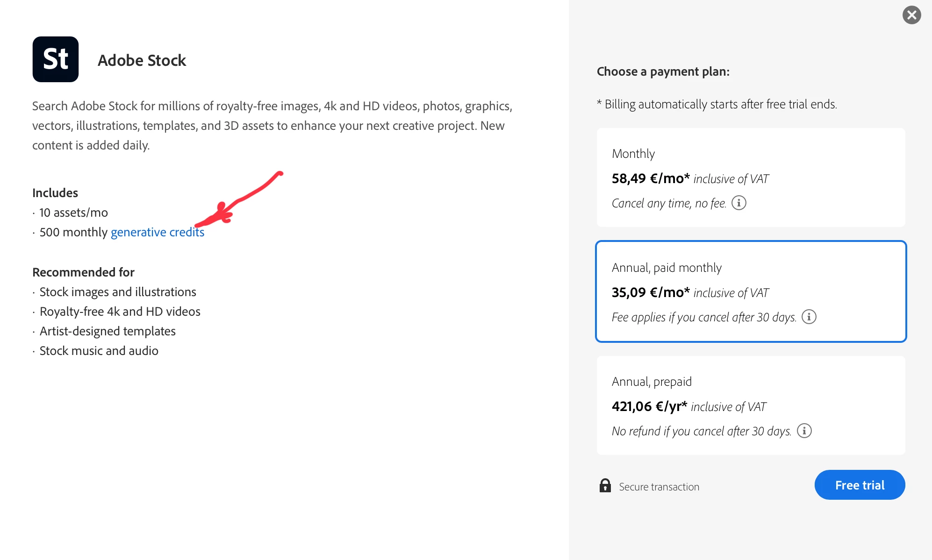Image resolution: width=932 pixels, height=560 pixels.
Task: Click the 421,06 €/yr price
Action: tap(649, 406)
